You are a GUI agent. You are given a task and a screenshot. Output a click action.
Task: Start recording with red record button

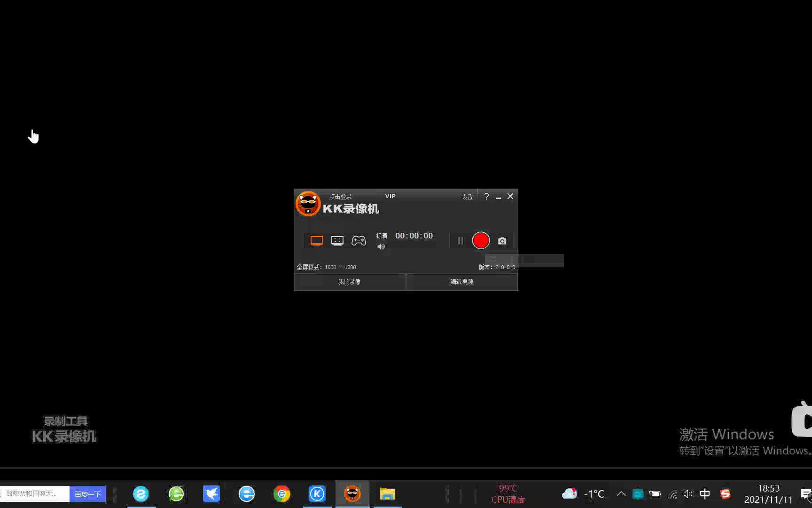coord(480,240)
